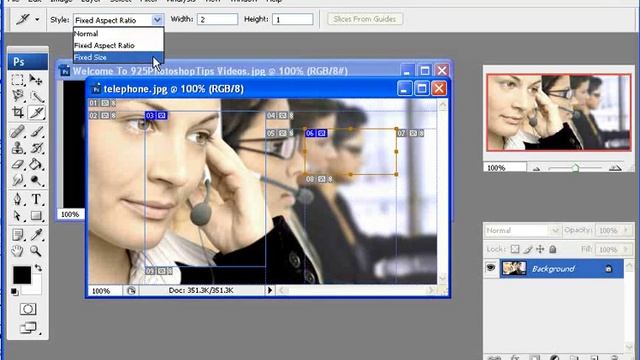Image resolution: width=640 pixels, height=360 pixels.
Task: Select the Background layer thumbnail
Action: [514, 268]
